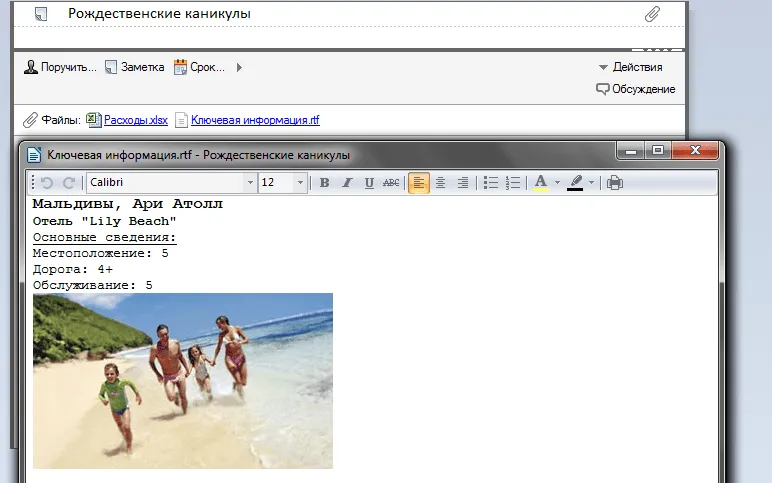Open the font size 12 dropdown

tap(300, 183)
